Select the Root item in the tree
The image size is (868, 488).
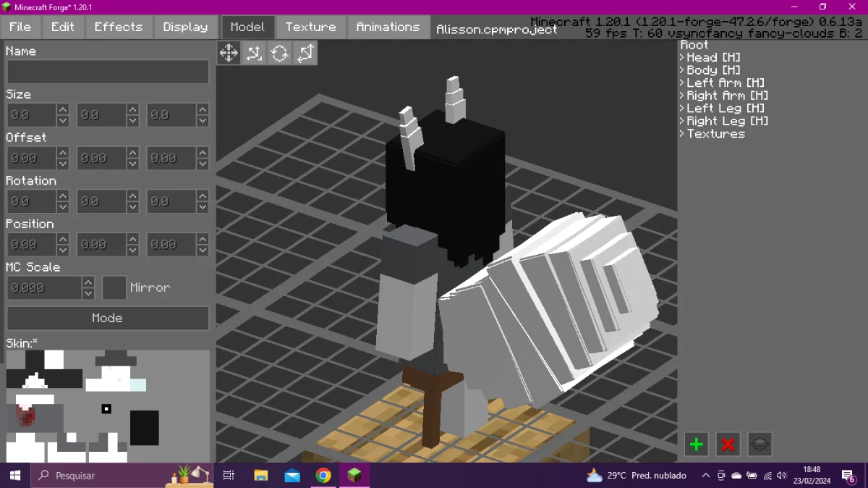point(694,45)
